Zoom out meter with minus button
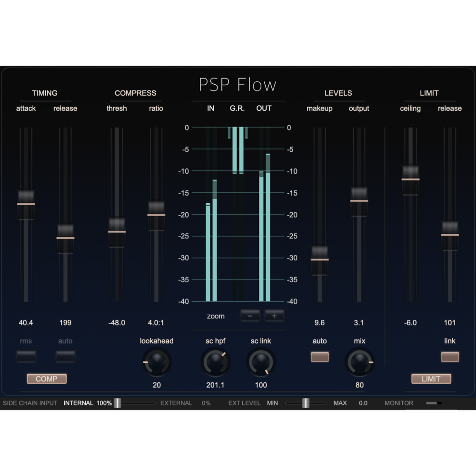This screenshot has width=476, height=476. click(x=250, y=316)
